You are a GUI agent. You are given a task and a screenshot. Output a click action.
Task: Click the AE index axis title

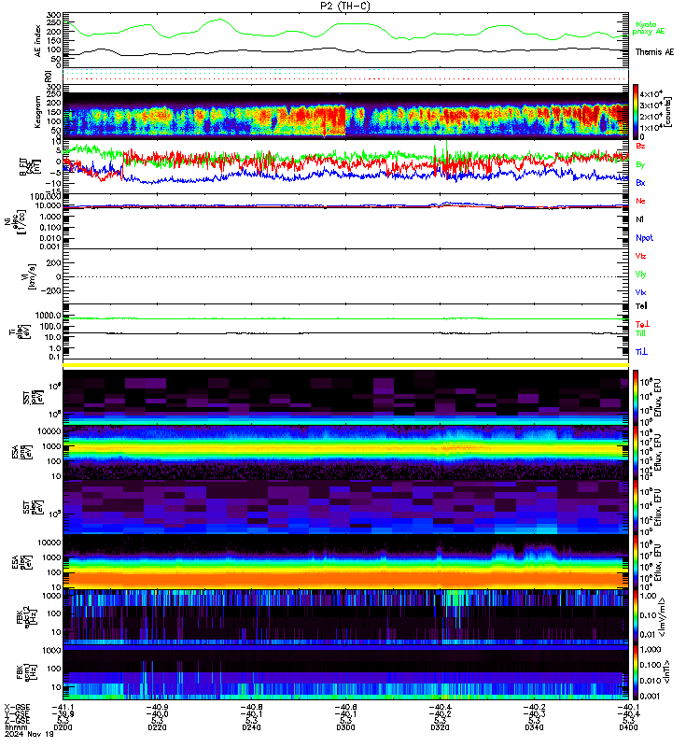point(38,41)
